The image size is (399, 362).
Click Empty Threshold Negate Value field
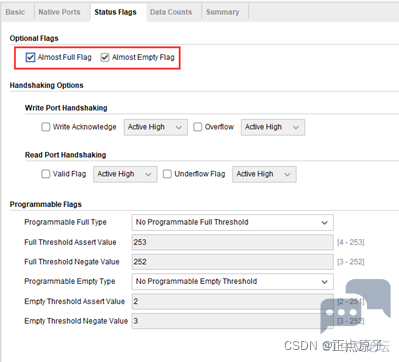pos(233,321)
